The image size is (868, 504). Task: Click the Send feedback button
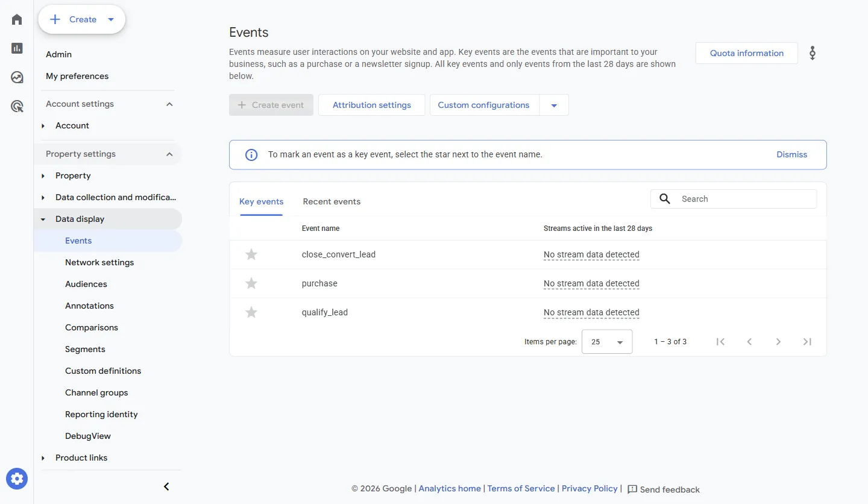664,490
